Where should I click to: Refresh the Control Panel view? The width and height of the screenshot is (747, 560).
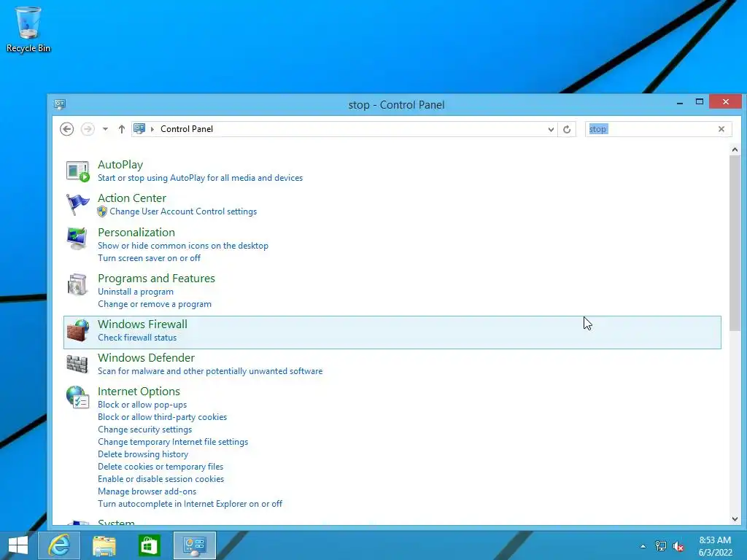[x=567, y=129]
